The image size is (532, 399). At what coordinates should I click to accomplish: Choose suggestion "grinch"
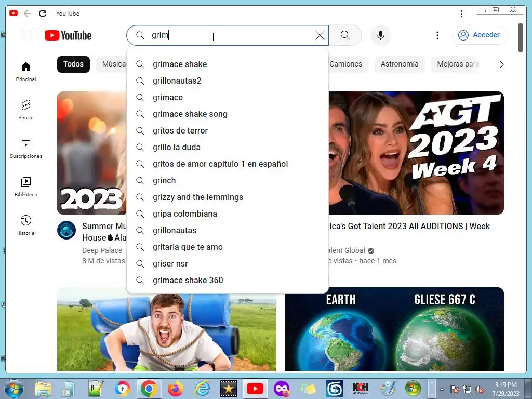228,180
